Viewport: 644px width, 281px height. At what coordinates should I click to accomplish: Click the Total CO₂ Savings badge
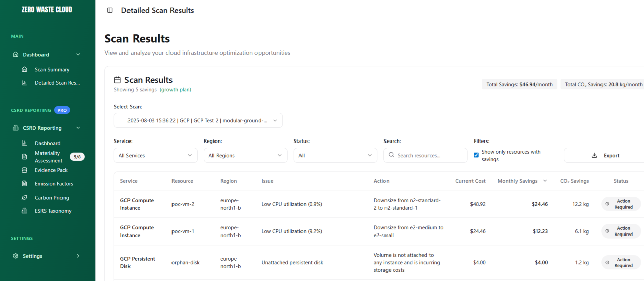[x=602, y=85]
